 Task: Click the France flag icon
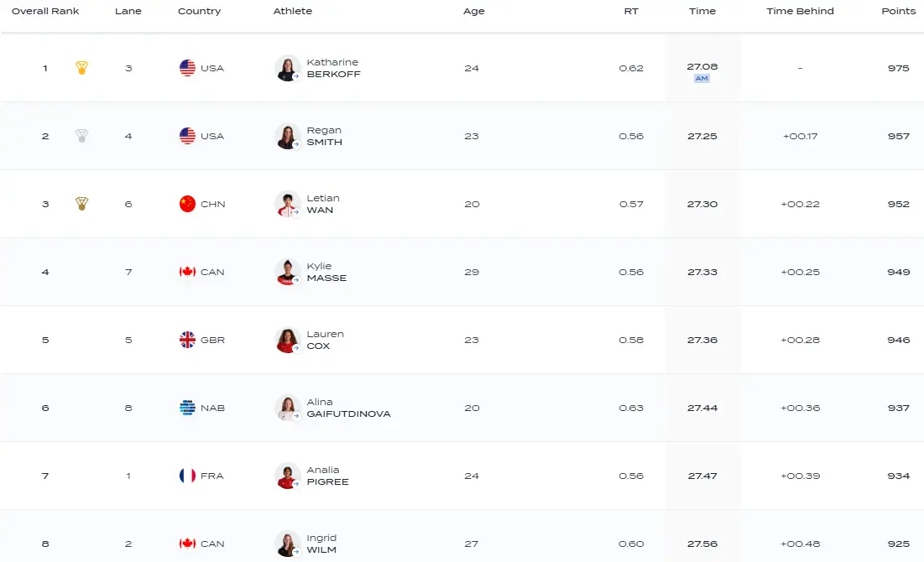tap(187, 476)
